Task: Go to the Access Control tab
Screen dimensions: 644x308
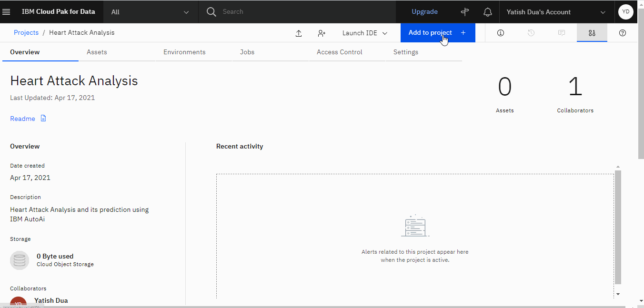Action: pos(347,52)
